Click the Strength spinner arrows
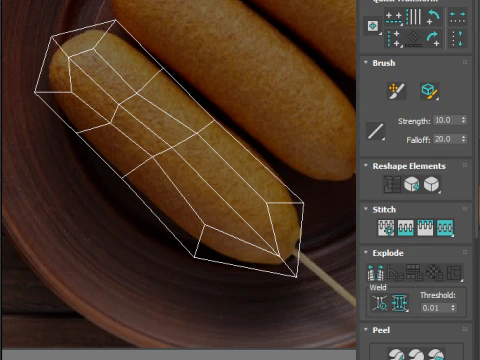Image resolution: width=480 pixels, height=360 pixels. click(x=463, y=120)
